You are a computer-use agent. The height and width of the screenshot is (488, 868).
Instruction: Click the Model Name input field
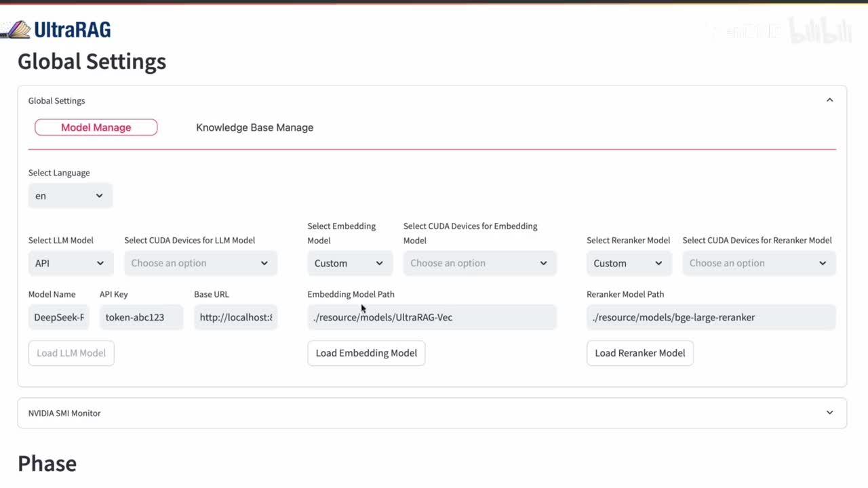point(59,317)
